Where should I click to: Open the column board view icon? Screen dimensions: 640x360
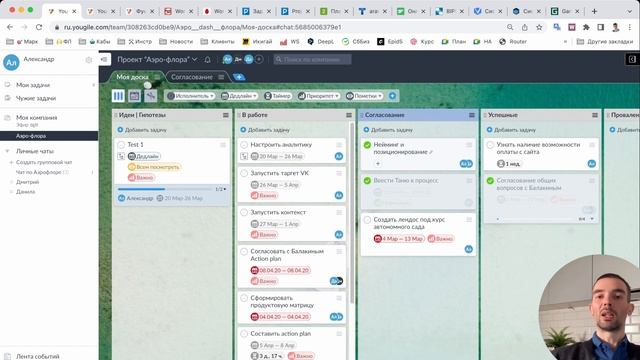(x=118, y=96)
